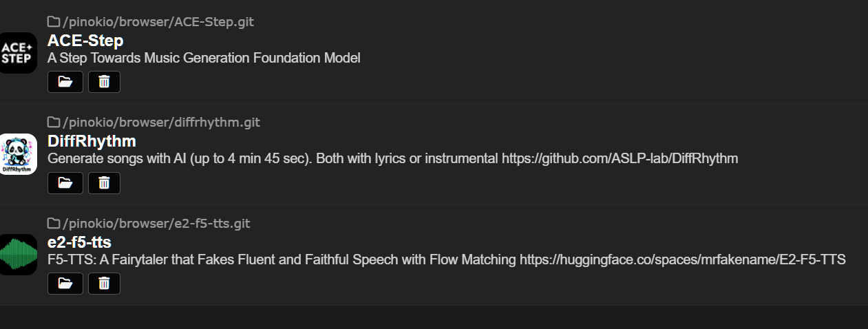Click folder outline icon beside diffrhythm.git path
868x329 pixels.
[54, 123]
